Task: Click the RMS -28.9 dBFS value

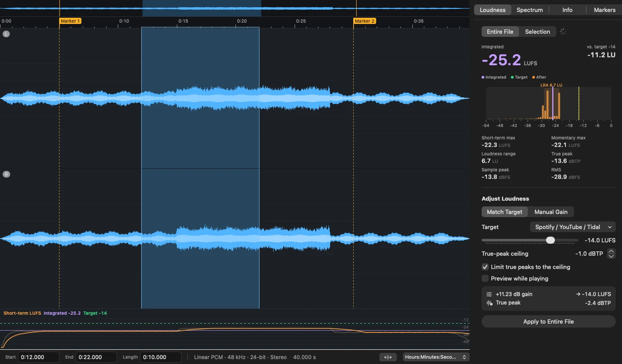Action: tap(566, 177)
